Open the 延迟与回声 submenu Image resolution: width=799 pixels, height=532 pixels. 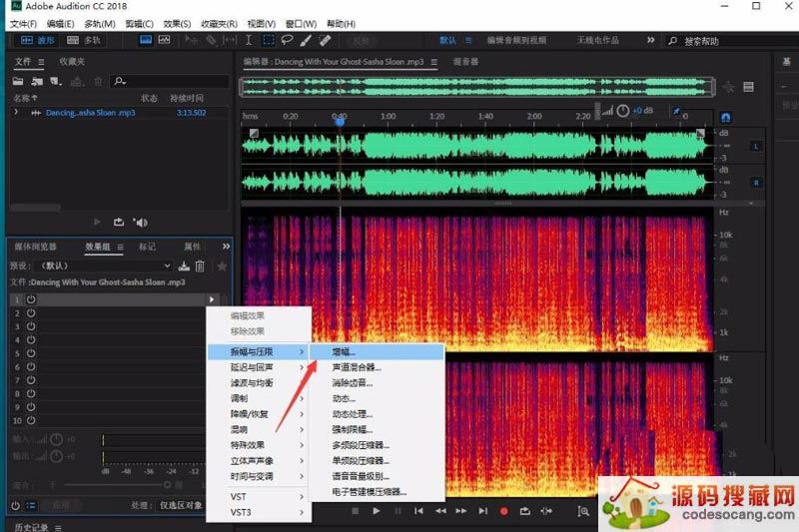point(252,367)
